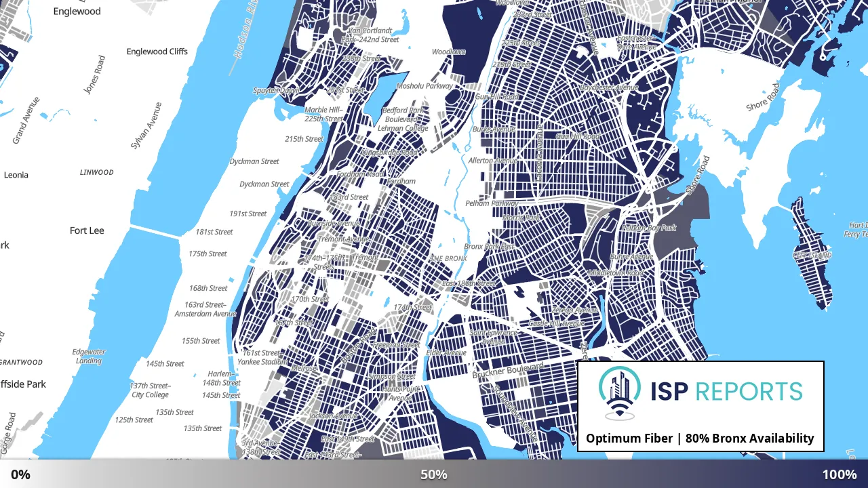Click the Fort Lee map label
The height and width of the screenshot is (488, 868).
point(87,230)
